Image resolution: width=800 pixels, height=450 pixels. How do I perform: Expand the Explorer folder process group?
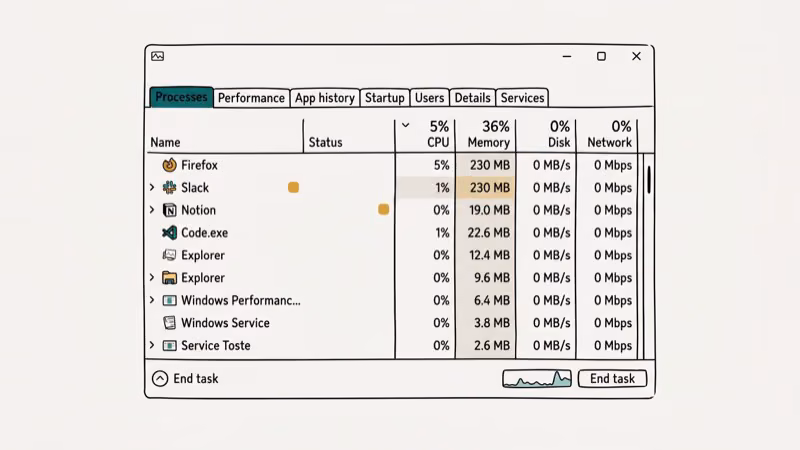pyautogui.click(x=152, y=278)
